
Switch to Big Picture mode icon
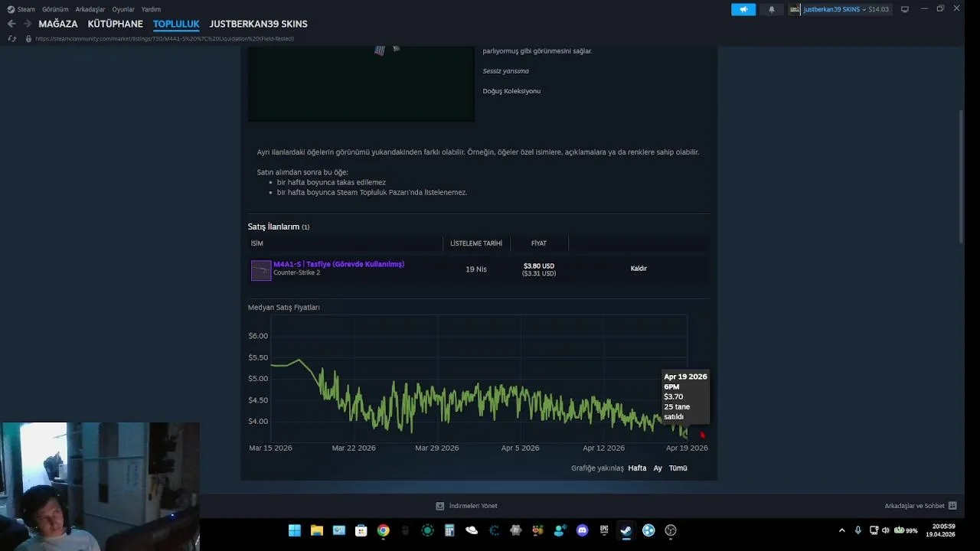[905, 9]
